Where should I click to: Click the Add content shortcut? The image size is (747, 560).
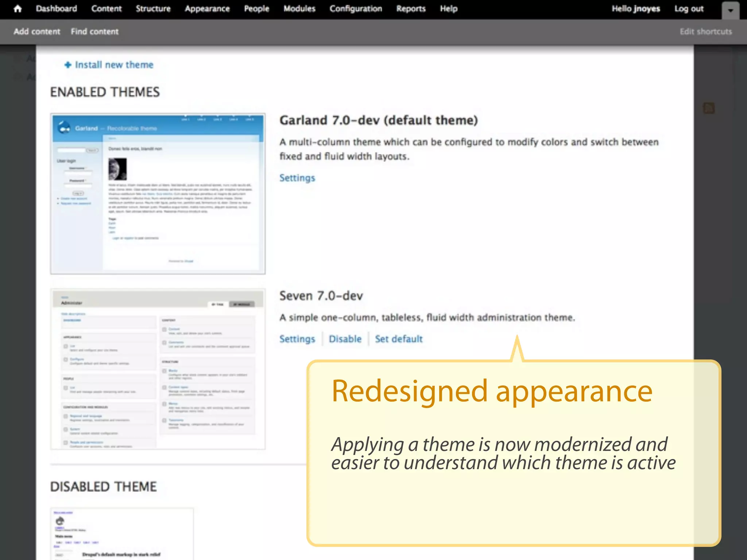(37, 32)
